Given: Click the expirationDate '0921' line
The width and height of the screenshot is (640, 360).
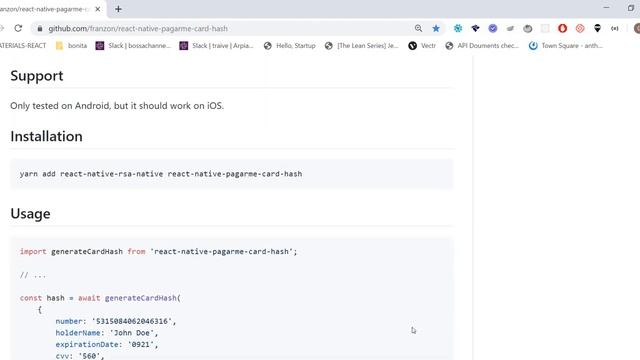Looking at the screenshot, I should coord(107,344).
